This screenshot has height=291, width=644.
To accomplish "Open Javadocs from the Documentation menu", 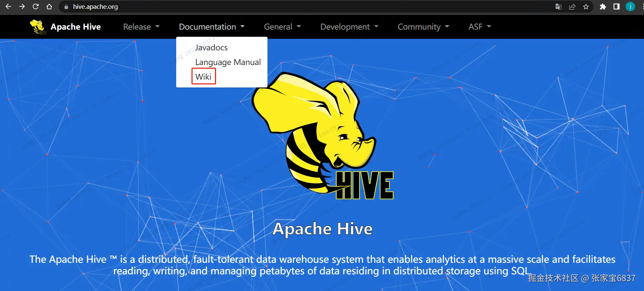I will click(x=211, y=48).
